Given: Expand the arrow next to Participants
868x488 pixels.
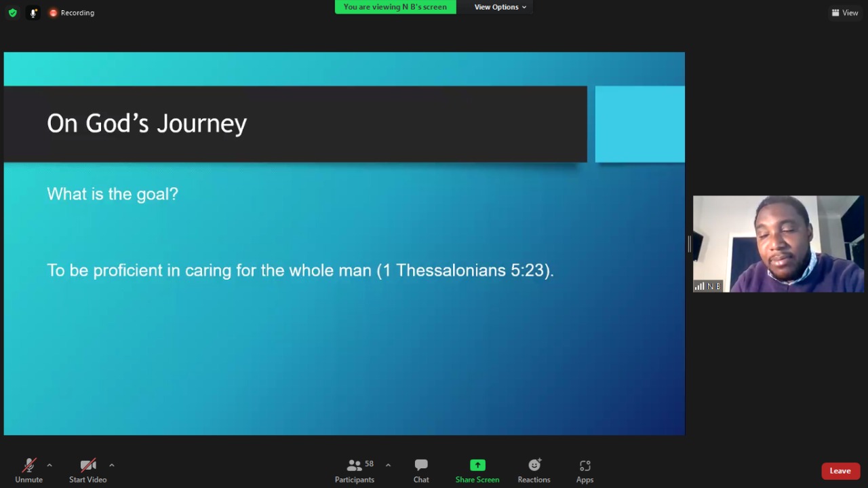Looking at the screenshot, I should [x=388, y=466].
